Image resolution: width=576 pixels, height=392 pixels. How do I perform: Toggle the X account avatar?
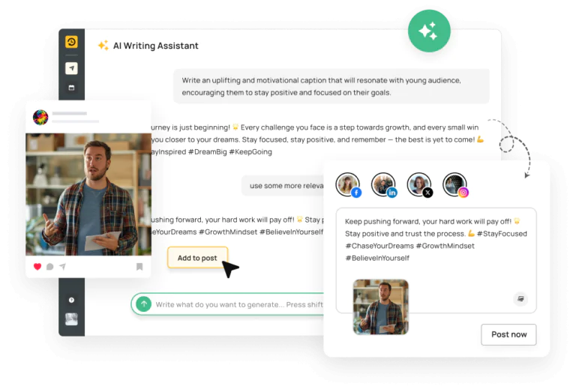click(419, 184)
